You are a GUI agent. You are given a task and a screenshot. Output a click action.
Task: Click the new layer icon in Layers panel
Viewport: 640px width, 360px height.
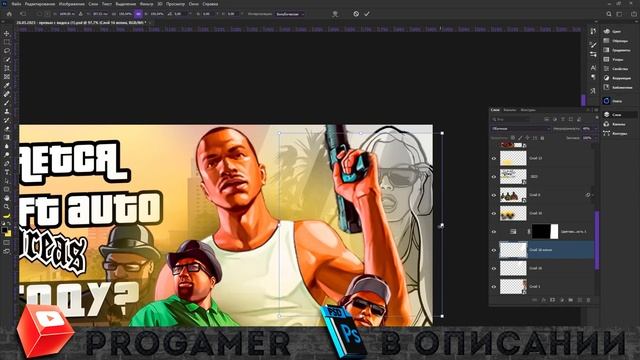click(579, 300)
